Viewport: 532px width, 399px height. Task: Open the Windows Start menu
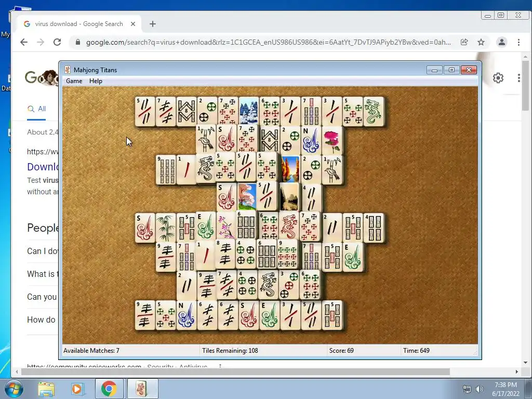pos(14,389)
